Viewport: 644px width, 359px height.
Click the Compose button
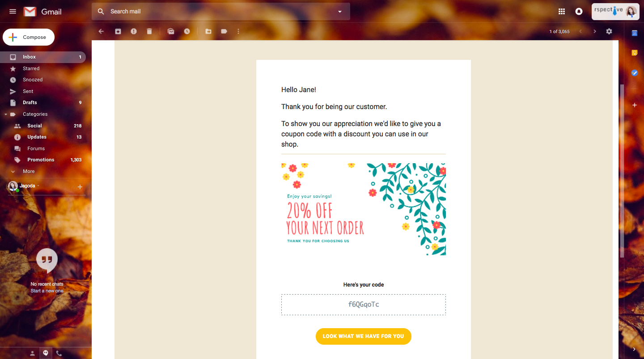click(x=29, y=37)
